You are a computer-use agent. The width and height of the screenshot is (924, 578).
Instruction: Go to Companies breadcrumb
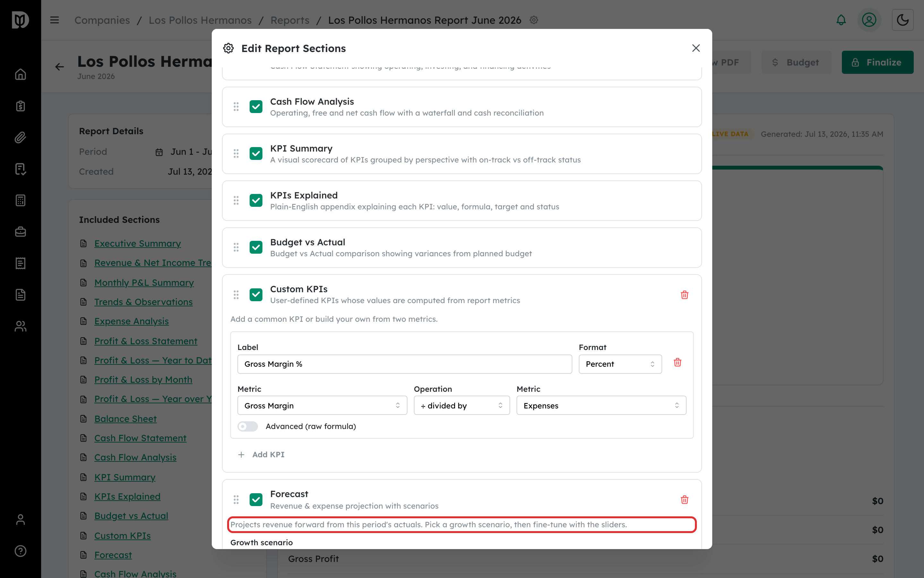click(x=102, y=20)
